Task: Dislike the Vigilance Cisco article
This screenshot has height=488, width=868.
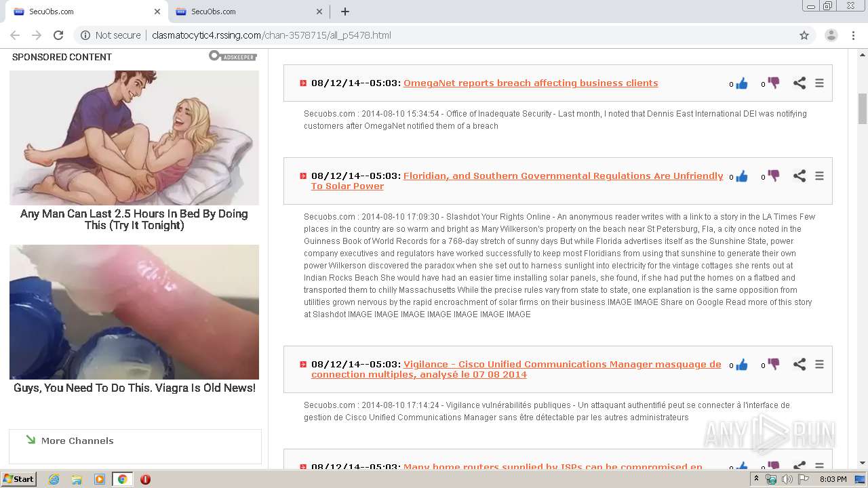Action: click(x=774, y=365)
